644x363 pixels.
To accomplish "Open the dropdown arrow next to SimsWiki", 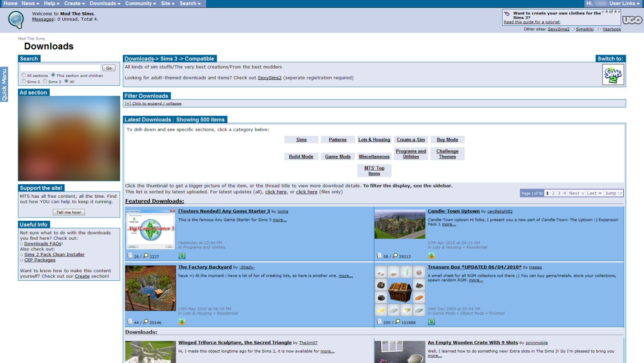I will (597, 29).
